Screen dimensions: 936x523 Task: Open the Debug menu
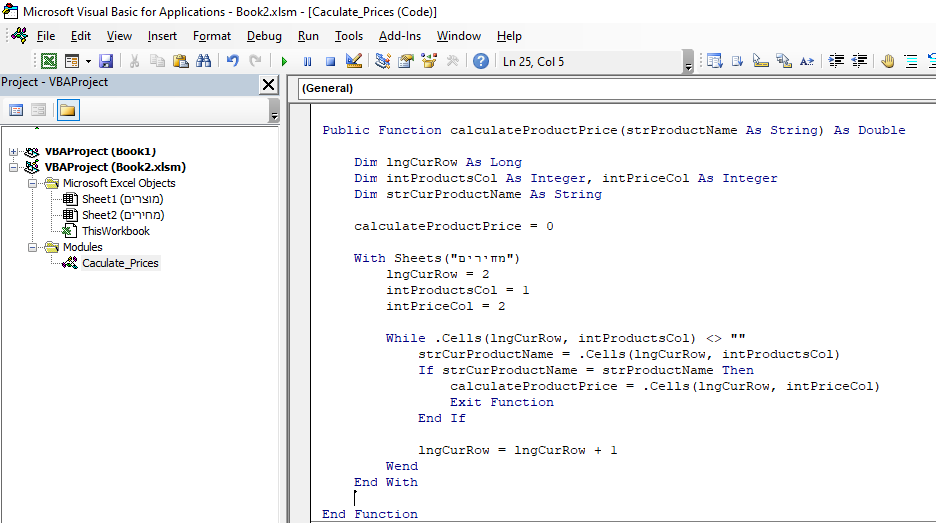[264, 36]
